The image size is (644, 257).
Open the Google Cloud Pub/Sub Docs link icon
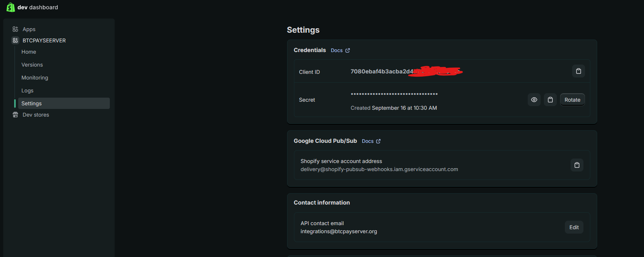(378, 141)
